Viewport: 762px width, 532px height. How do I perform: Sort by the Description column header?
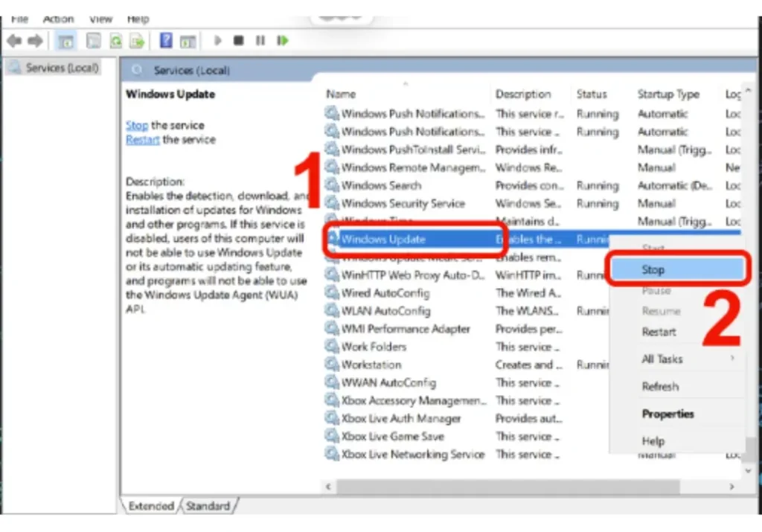tap(523, 94)
